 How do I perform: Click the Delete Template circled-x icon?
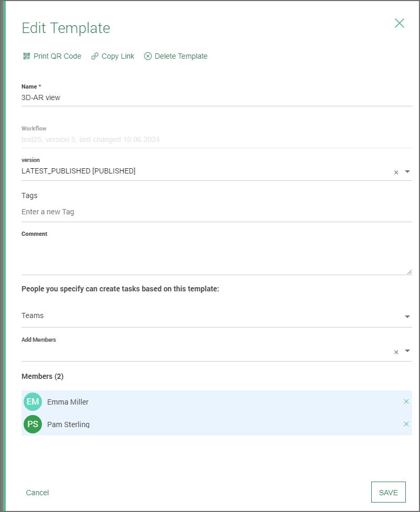pyautogui.click(x=148, y=56)
